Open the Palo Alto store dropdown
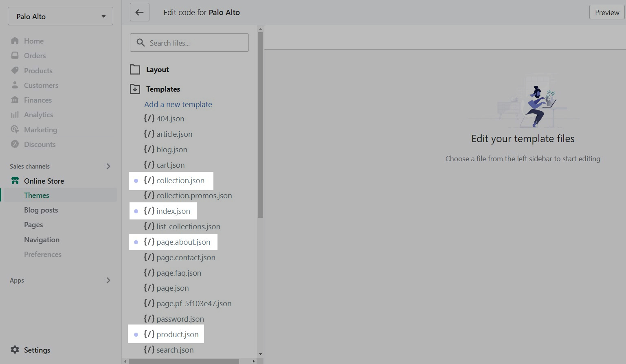Image resolution: width=626 pixels, height=364 pixels. pos(60,16)
